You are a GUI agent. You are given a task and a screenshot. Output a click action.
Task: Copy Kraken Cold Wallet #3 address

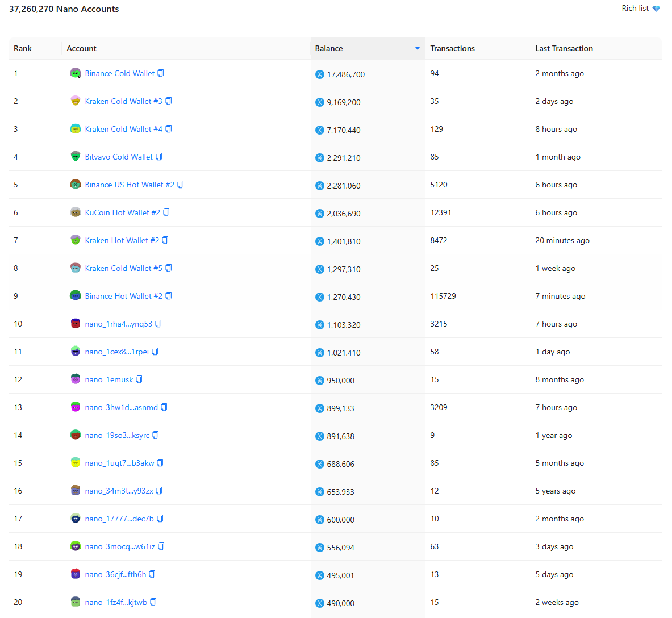click(169, 101)
